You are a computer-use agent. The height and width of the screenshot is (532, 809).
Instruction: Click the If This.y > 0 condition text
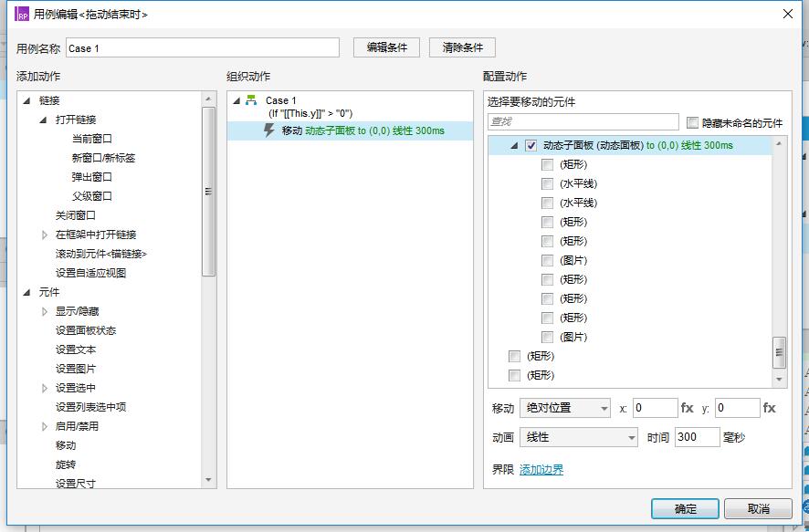coord(310,113)
